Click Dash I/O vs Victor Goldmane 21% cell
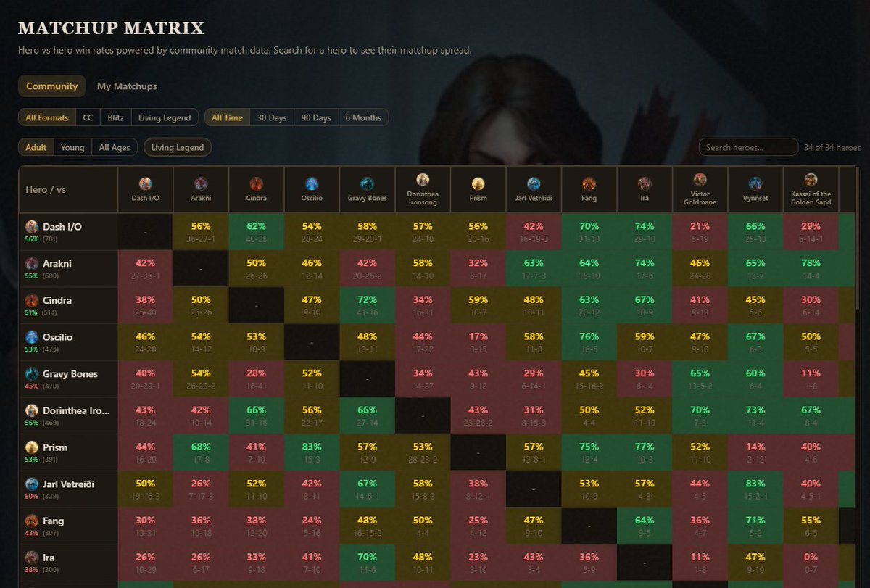The width and height of the screenshot is (870, 588). click(x=700, y=232)
